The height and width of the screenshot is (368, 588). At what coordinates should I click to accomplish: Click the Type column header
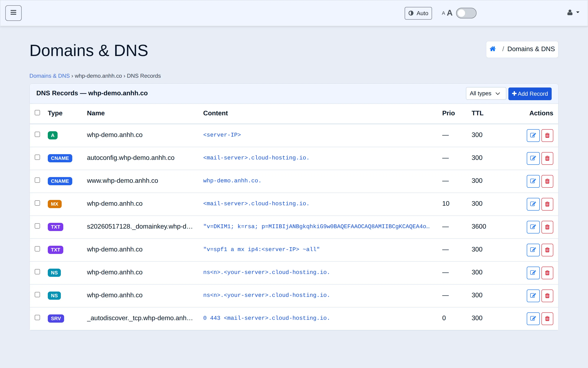(55, 113)
